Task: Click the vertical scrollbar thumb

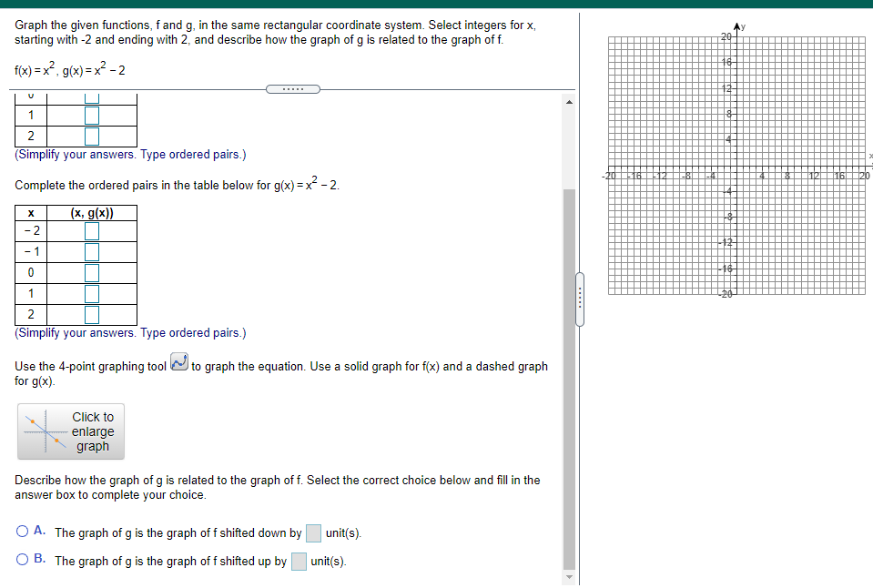Action: 569,380
